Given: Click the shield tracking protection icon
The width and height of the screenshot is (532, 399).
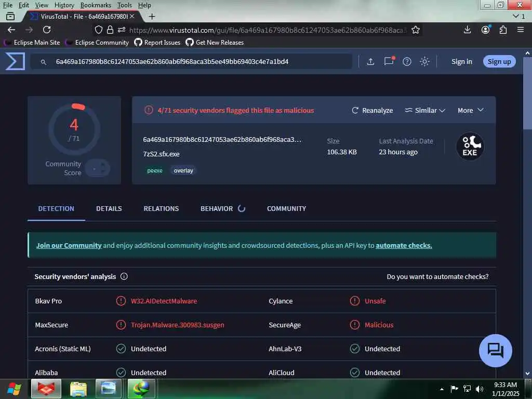Looking at the screenshot, I should 98,30.
